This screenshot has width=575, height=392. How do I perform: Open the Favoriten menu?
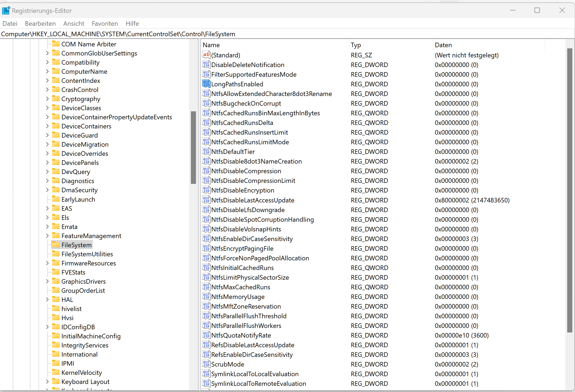coord(105,24)
